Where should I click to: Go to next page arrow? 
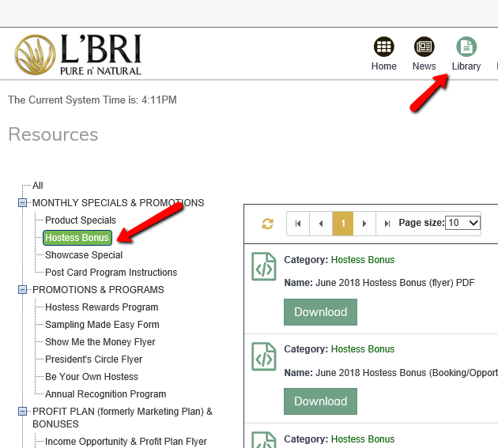click(x=364, y=224)
